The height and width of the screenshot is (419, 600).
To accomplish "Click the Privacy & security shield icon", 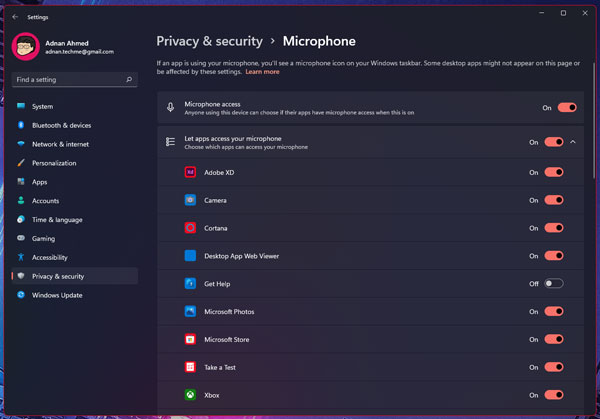I will coord(21,276).
